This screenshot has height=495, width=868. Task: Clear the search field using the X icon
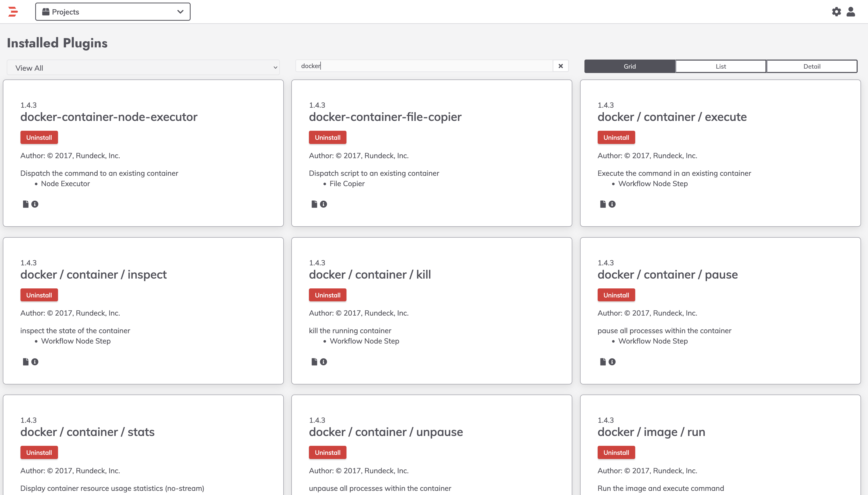(x=560, y=65)
